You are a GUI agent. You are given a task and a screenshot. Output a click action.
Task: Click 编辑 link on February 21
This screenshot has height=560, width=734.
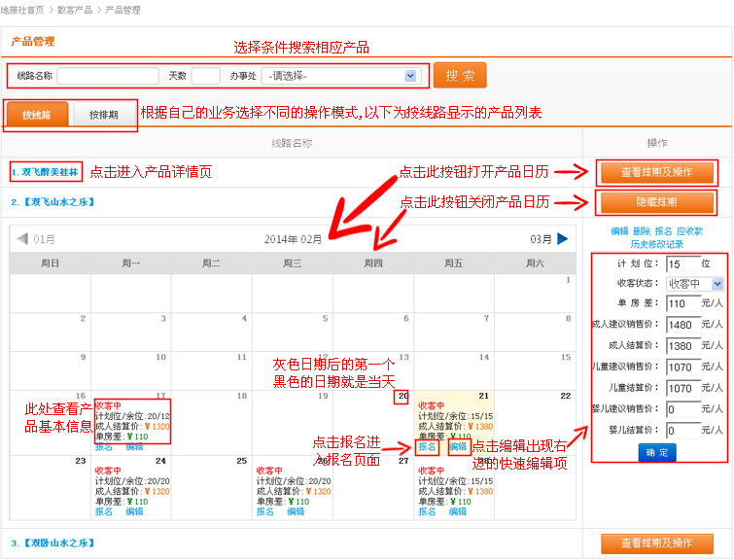(458, 446)
